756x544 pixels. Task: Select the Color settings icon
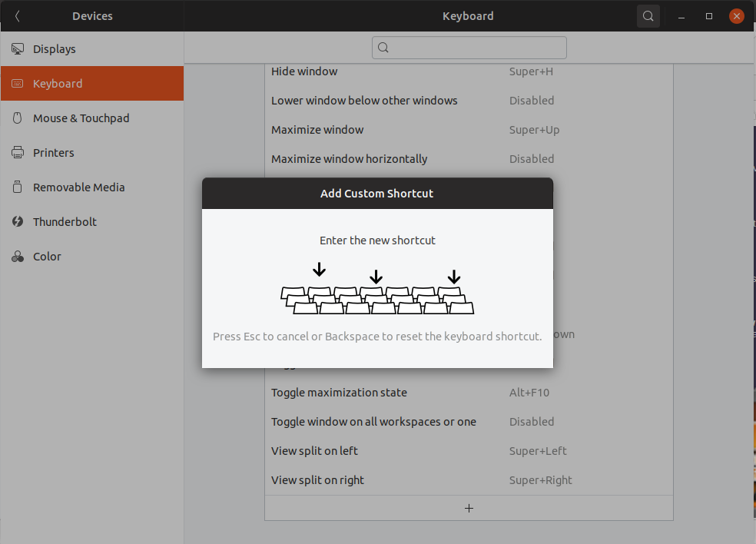[x=17, y=256]
